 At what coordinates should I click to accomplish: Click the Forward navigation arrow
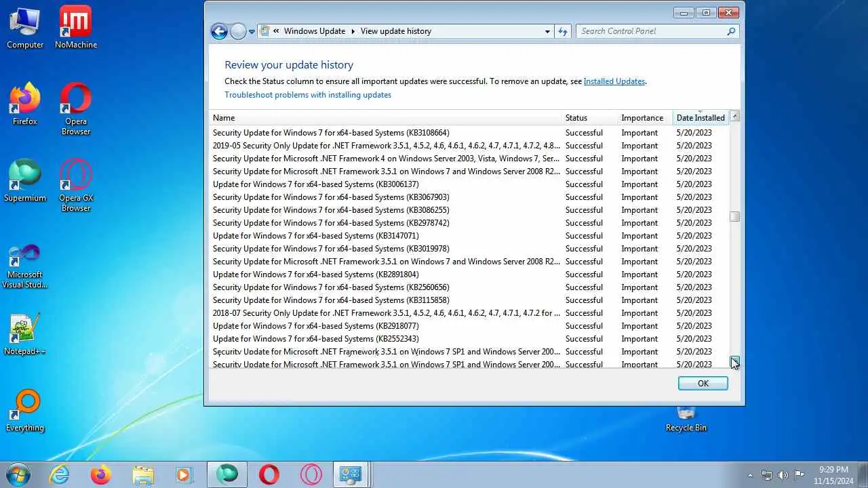pos(238,31)
